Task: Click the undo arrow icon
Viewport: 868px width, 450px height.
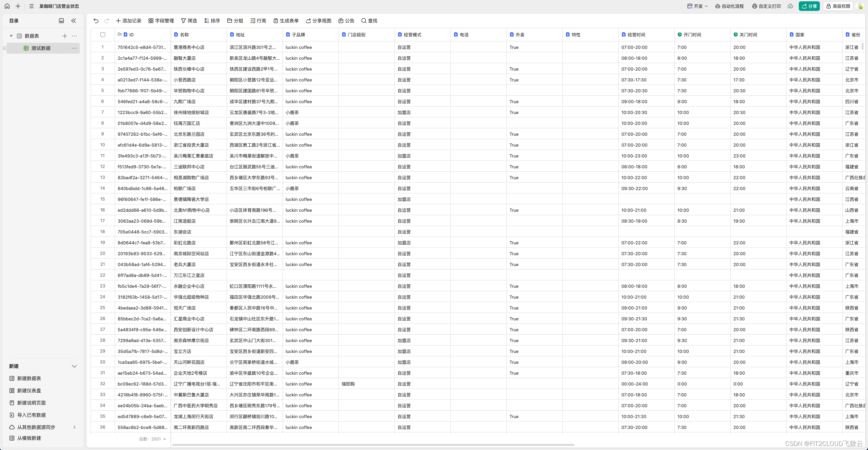Action: 96,21
